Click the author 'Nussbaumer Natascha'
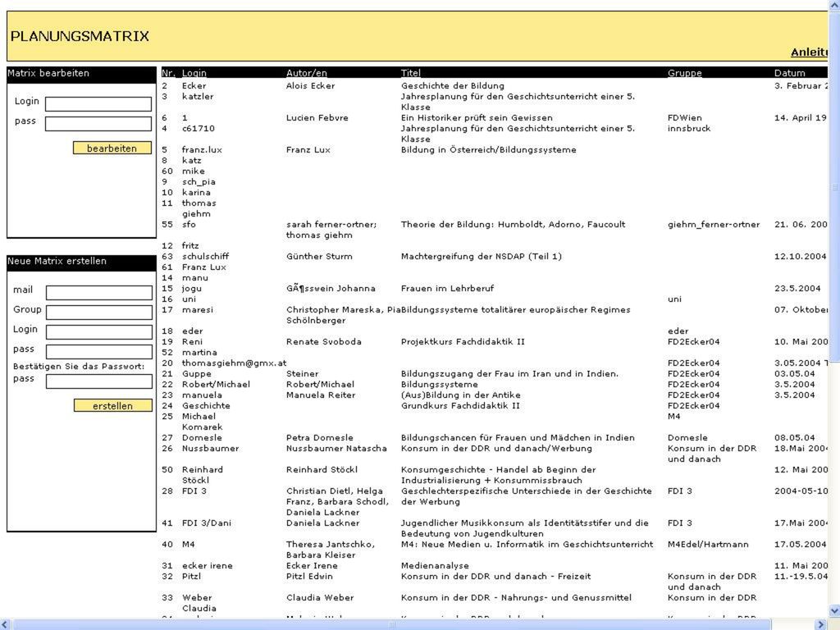 [x=336, y=449]
